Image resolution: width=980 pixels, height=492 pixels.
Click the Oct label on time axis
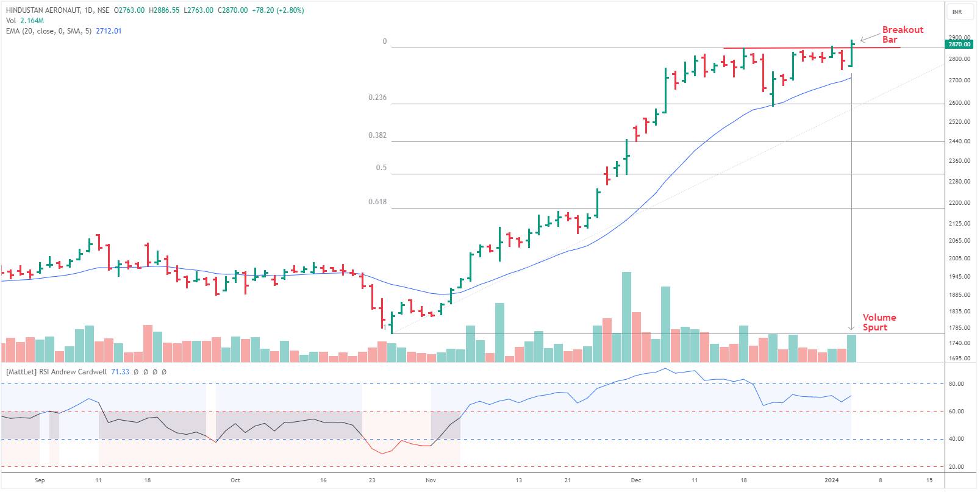[235, 480]
